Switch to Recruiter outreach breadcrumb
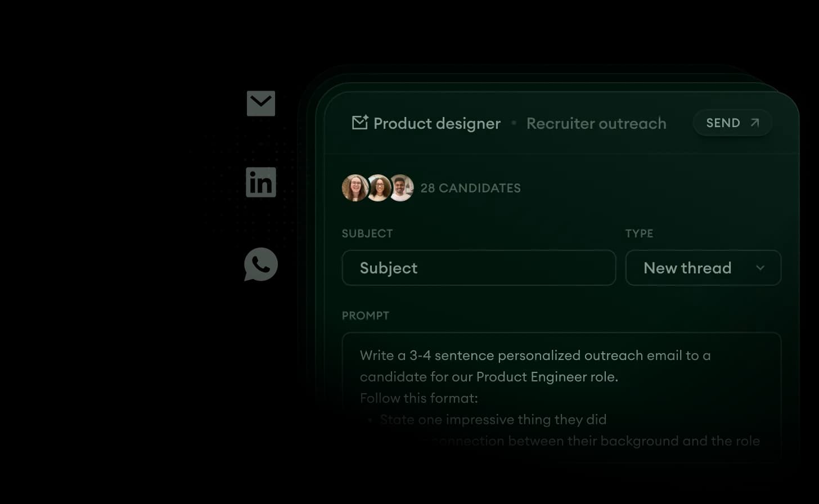This screenshot has width=819, height=504. [596, 124]
